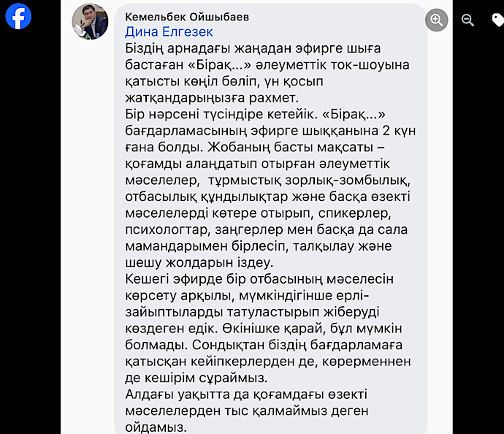Click the phrase "Өкінішке қарай"
Viewport: 504px width, 434px height.
pyautogui.click(x=272, y=329)
